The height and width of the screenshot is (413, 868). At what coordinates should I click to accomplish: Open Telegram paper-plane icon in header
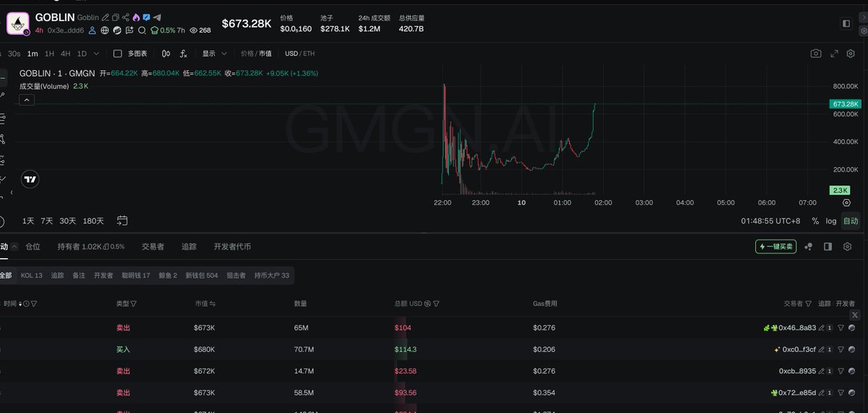pos(157,17)
